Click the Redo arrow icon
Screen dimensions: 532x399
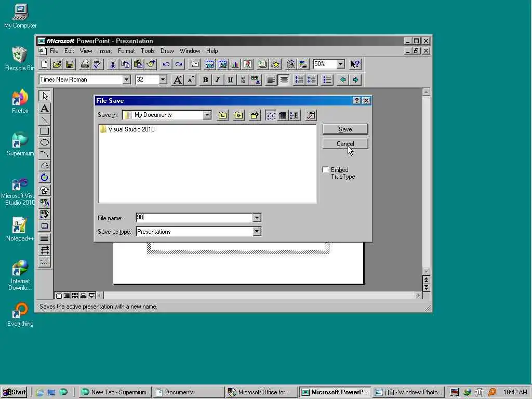point(179,64)
